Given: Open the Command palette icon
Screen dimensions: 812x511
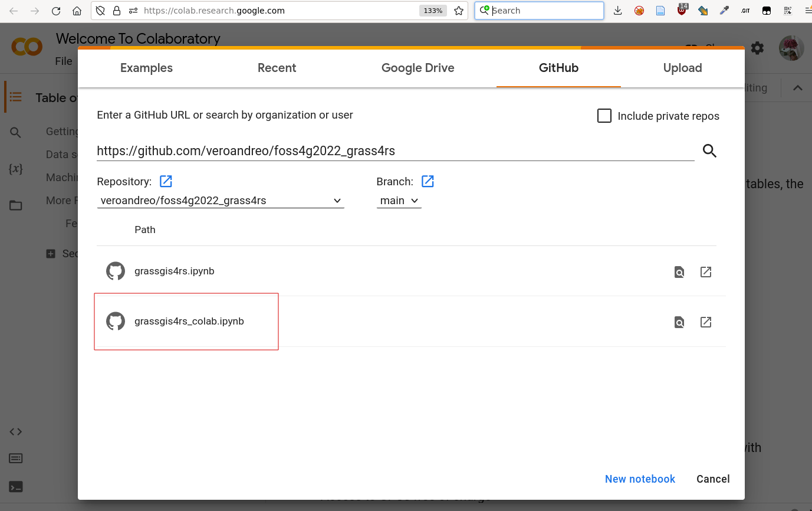Looking at the screenshot, I should [x=15, y=458].
